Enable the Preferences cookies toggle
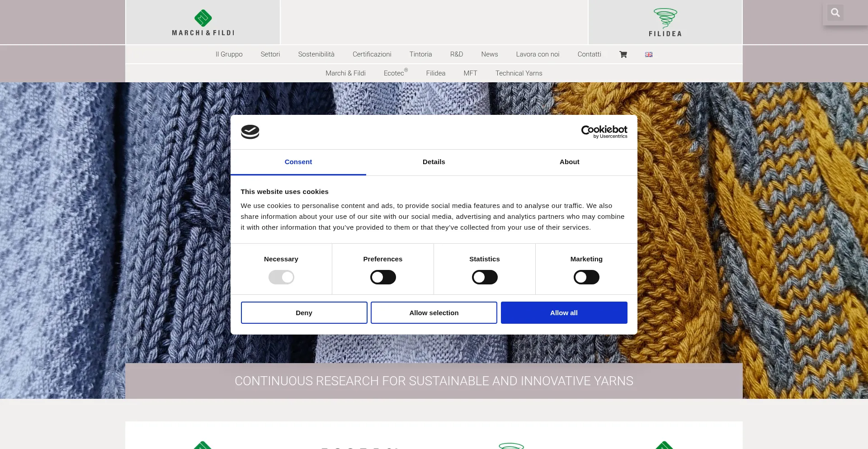Image resolution: width=868 pixels, height=449 pixels. (x=383, y=277)
